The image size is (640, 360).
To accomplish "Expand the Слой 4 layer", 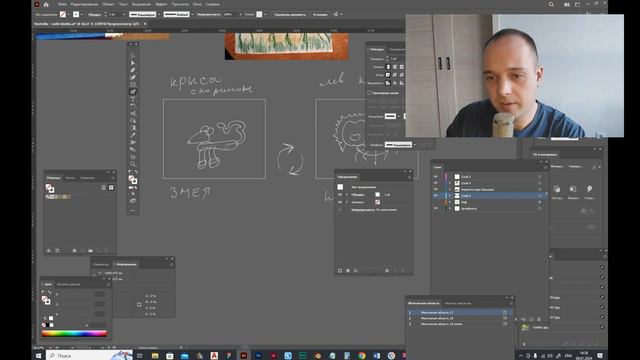I will point(450,183).
